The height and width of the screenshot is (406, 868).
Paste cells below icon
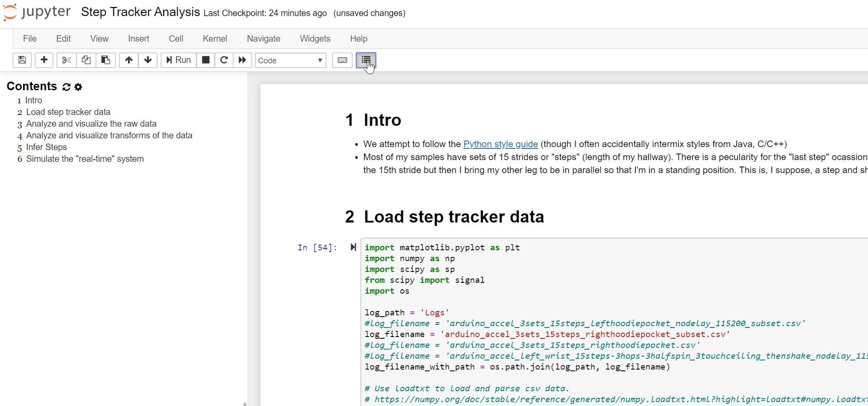coord(106,60)
